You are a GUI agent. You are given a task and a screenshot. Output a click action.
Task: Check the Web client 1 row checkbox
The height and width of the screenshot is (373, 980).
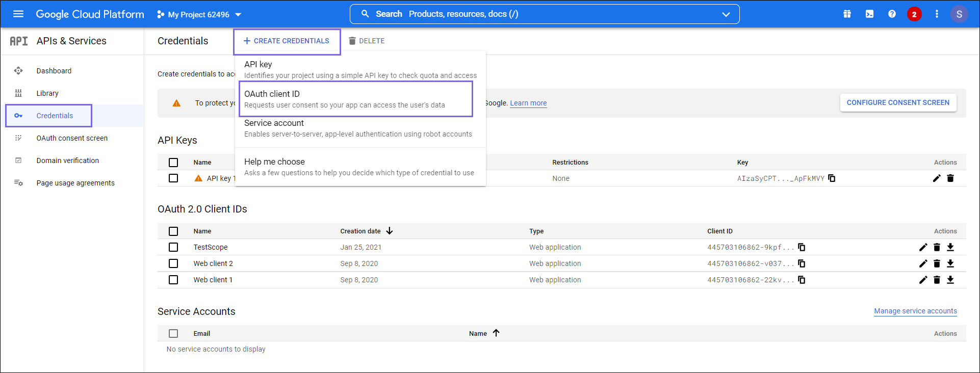tap(173, 280)
